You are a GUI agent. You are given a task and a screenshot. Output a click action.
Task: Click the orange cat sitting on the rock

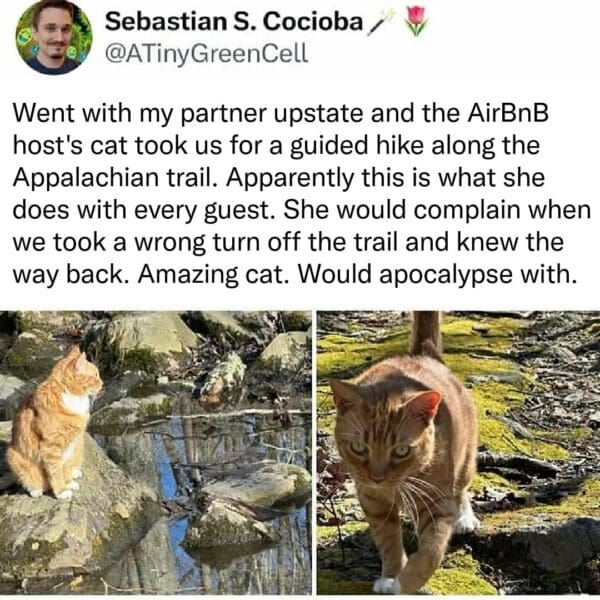click(54, 425)
